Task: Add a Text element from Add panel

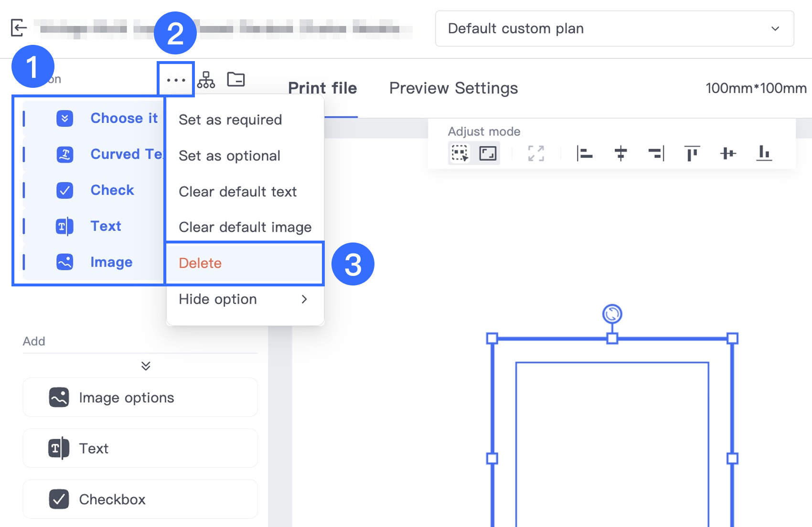Action: coord(140,448)
